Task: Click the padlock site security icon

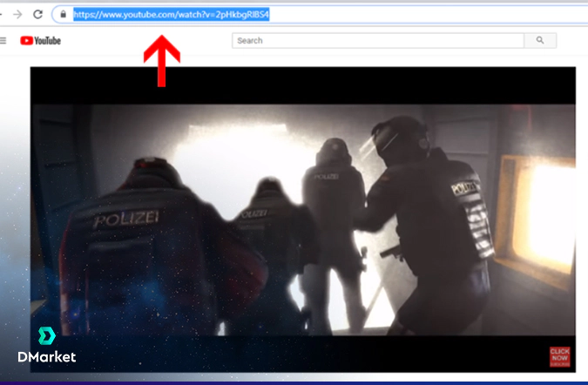Action: [x=63, y=15]
